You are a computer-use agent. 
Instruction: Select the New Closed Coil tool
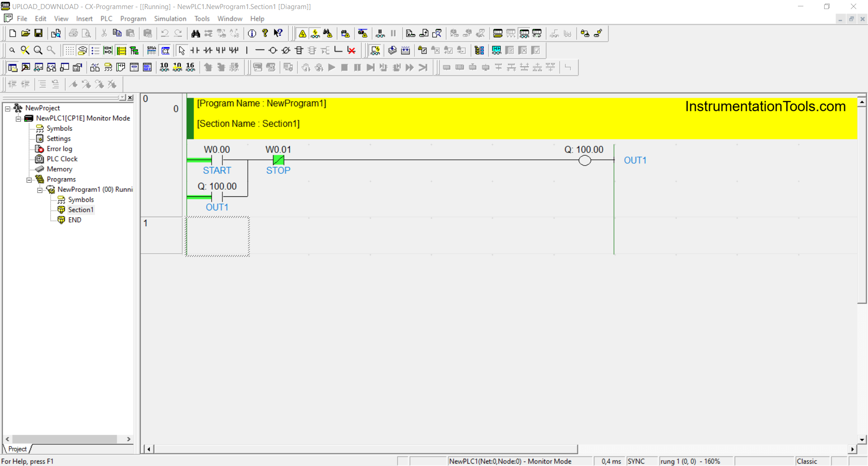pos(286,50)
